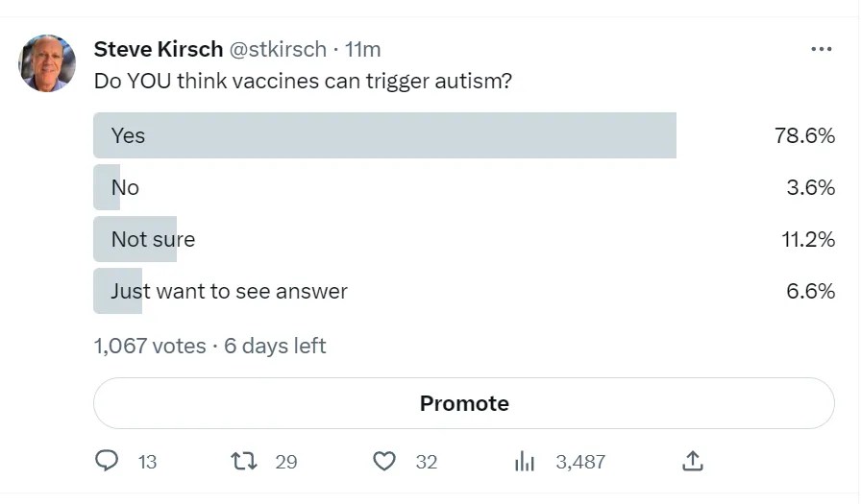
Task: Select the Yes poll result bar
Action: [384, 135]
